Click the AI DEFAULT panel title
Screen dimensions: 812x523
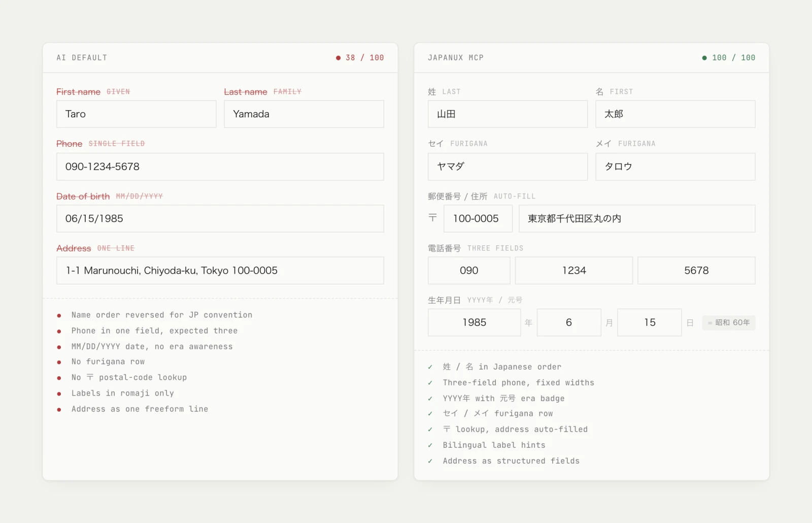point(82,58)
